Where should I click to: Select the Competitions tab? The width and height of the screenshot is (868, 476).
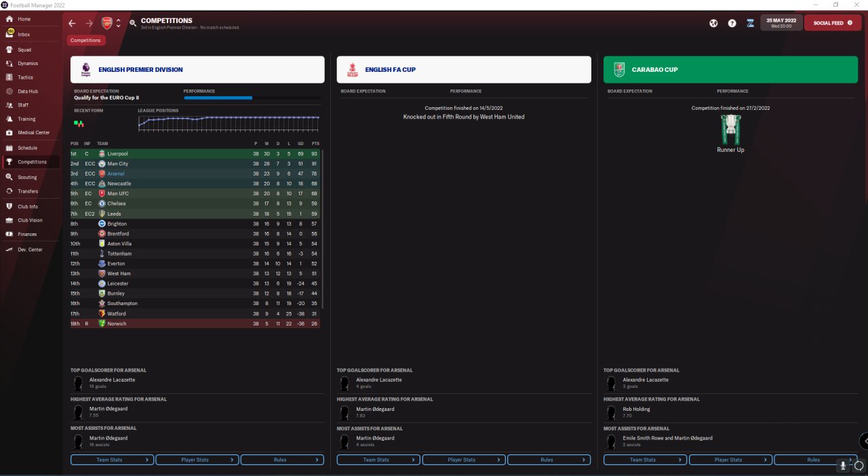pos(85,40)
